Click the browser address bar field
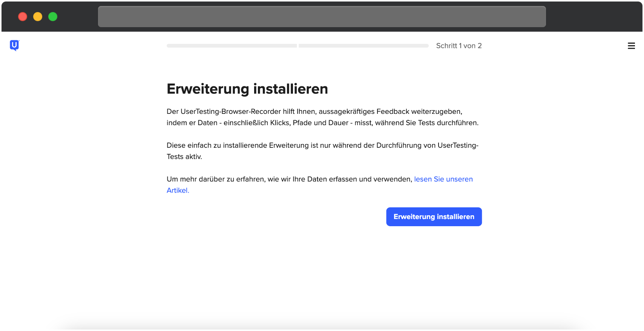 pos(322,17)
